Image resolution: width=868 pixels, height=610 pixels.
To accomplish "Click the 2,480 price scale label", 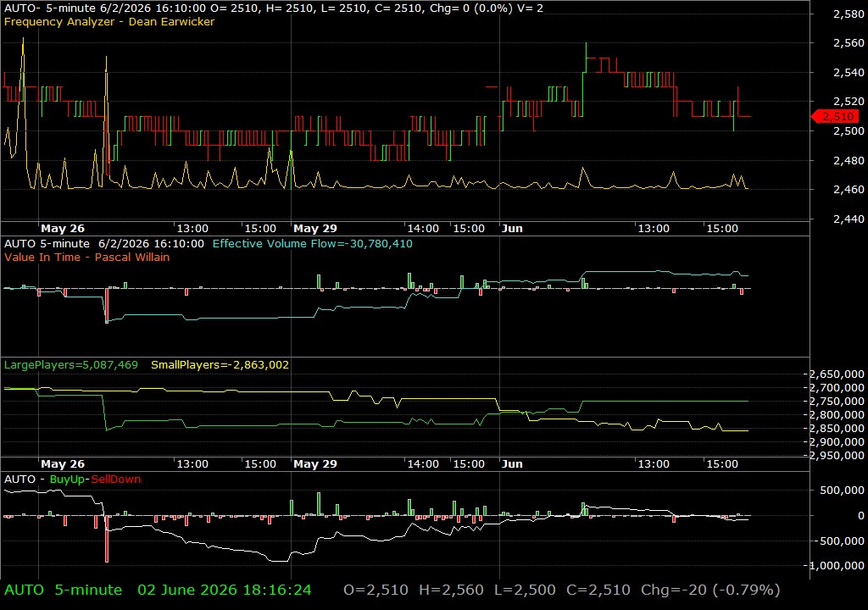I will [x=849, y=160].
